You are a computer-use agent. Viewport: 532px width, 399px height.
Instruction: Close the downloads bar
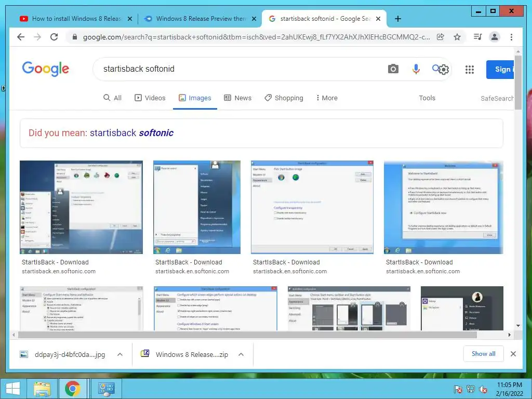(x=513, y=354)
